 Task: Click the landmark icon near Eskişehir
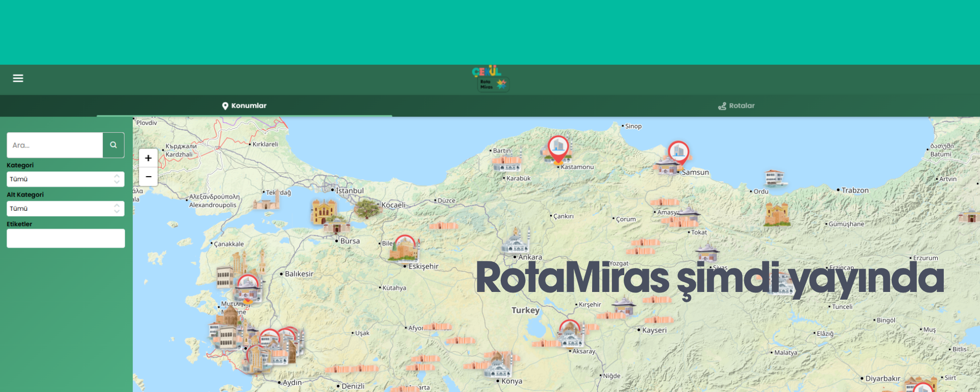[x=404, y=249]
